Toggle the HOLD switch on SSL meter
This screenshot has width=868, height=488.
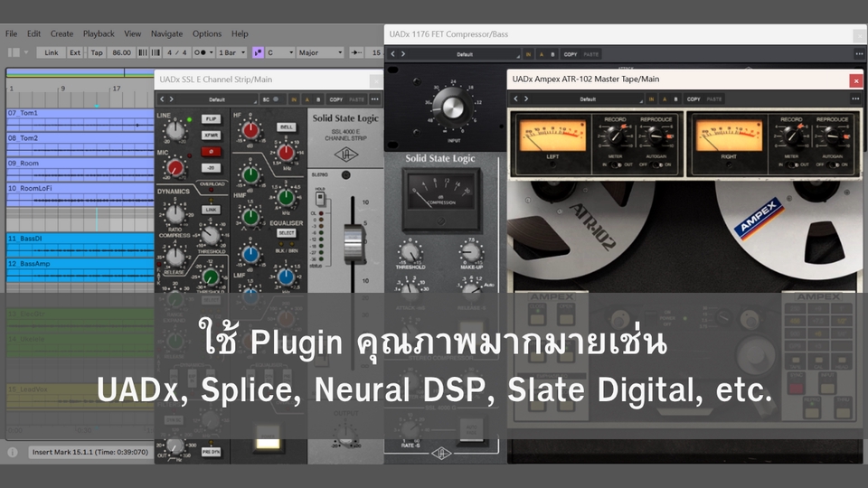(x=320, y=199)
